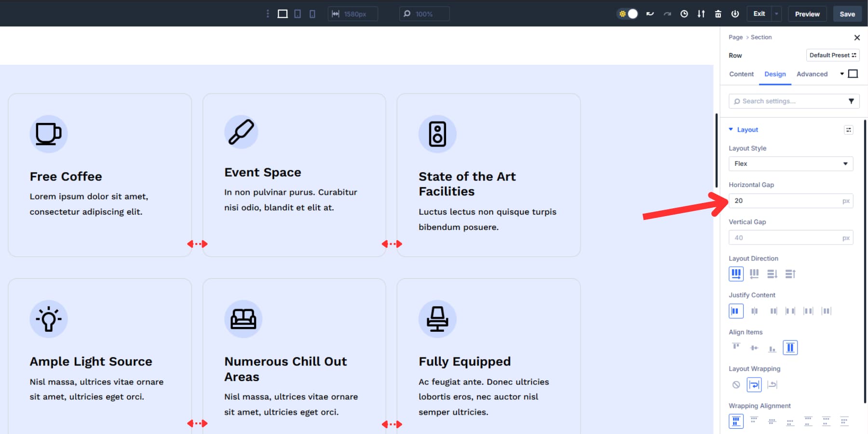The height and width of the screenshot is (434, 868).
Task: Open the Layout Style Flex dropdown
Action: click(790, 164)
